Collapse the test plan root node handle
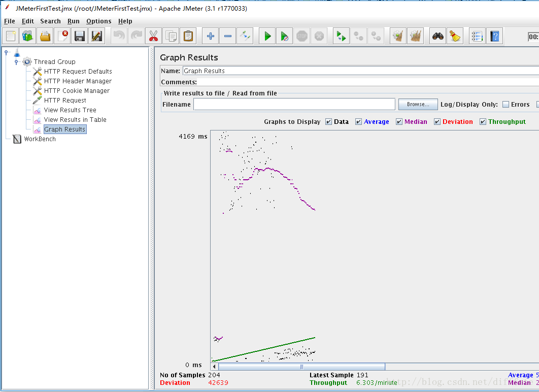This screenshot has height=392, width=539. pos(6,53)
